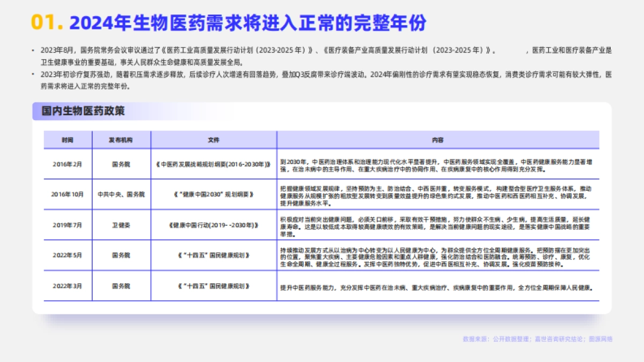Click the "数据来源" footer source text
The image size is (644, 362).
tap(537, 339)
